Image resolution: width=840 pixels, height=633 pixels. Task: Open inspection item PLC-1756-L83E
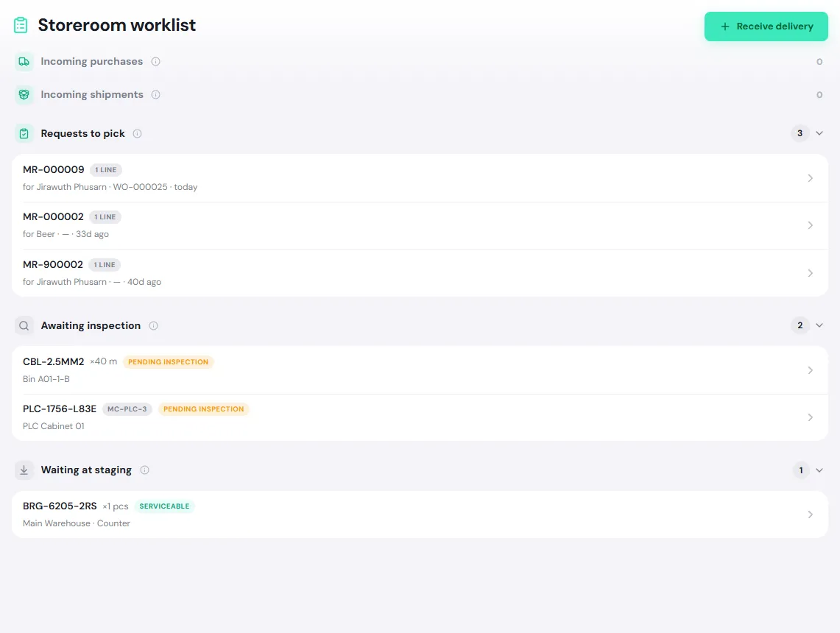420,417
